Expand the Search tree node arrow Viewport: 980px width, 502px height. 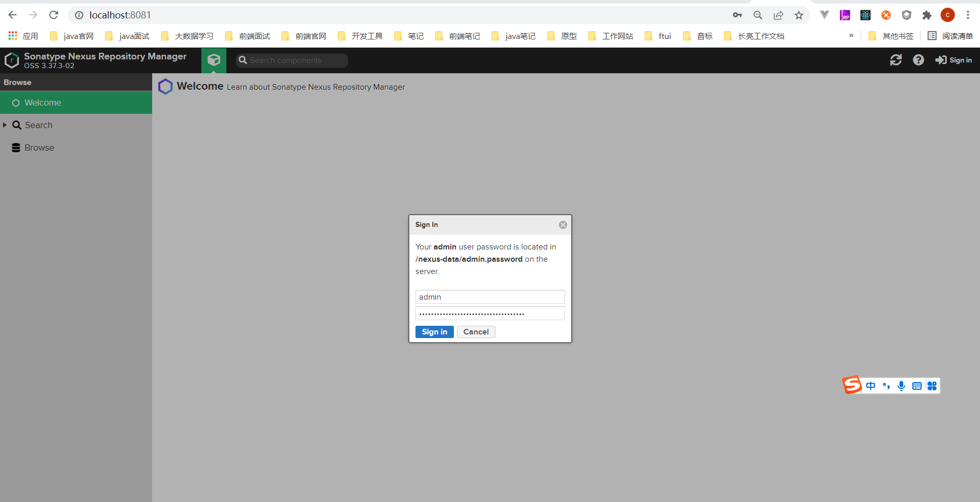pos(5,125)
